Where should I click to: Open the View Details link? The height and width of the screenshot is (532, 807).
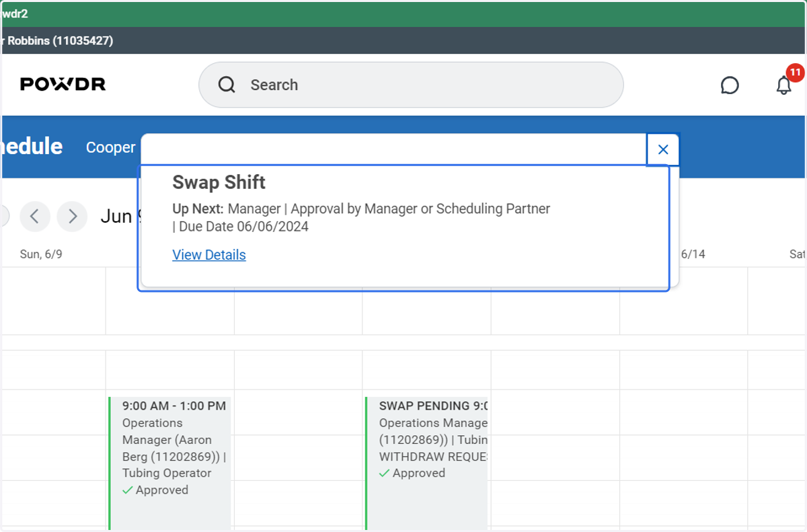point(209,255)
